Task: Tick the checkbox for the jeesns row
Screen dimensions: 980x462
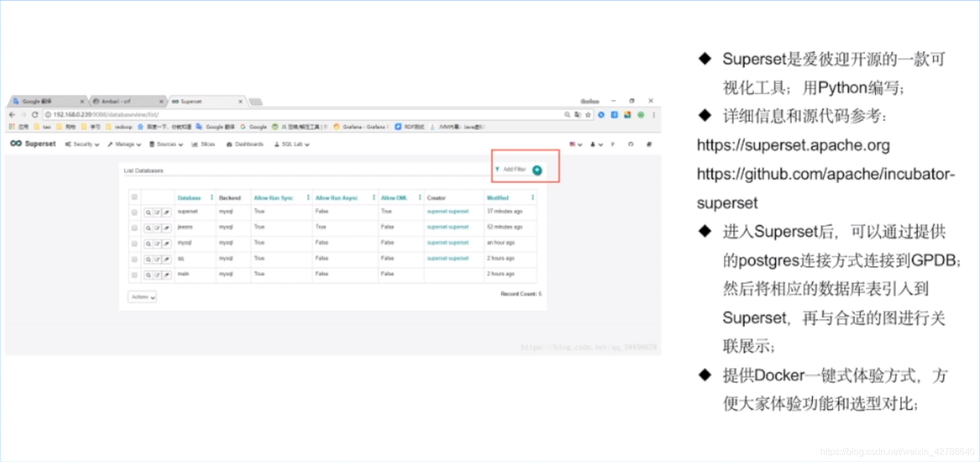Action: click(134, 228)
